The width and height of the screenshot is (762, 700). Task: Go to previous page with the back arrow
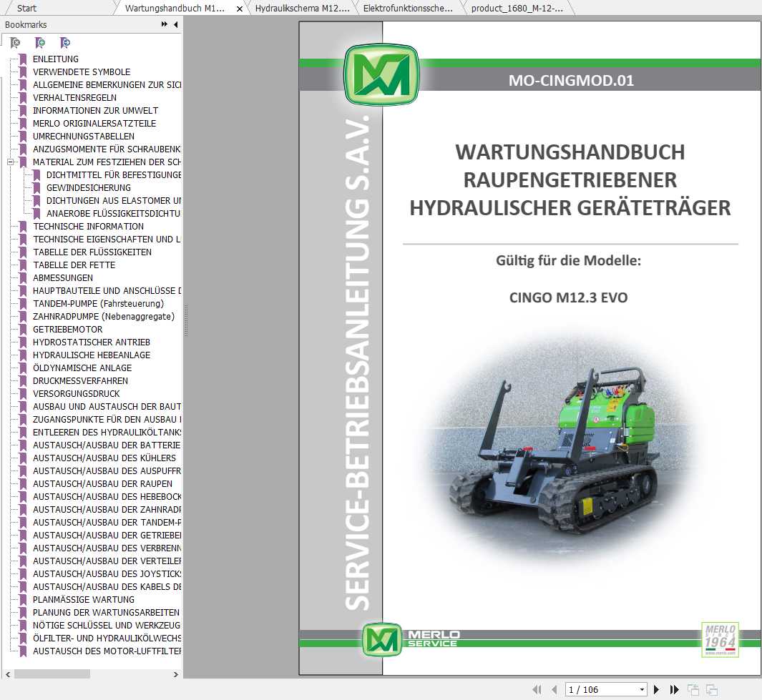point(555,689)
